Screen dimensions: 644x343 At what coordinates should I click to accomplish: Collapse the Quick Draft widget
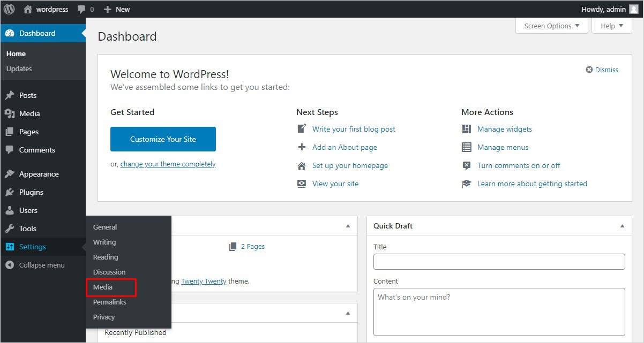pos(622,226)
